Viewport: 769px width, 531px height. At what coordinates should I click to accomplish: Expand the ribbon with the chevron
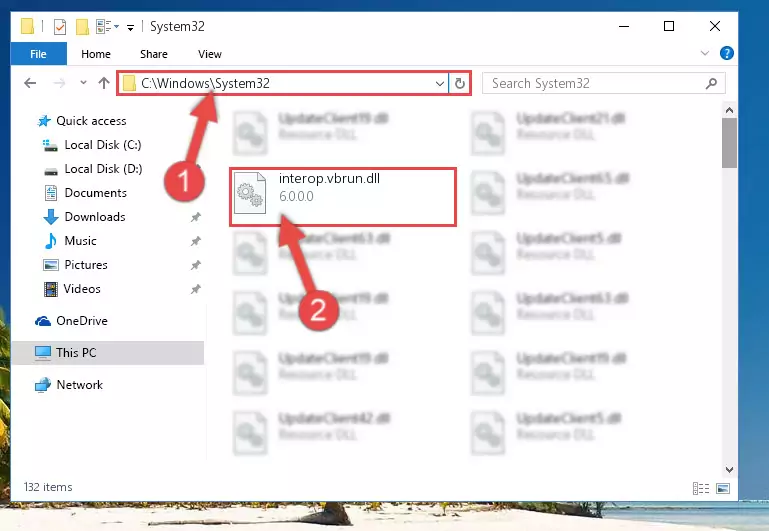click(x=705, y=53)
